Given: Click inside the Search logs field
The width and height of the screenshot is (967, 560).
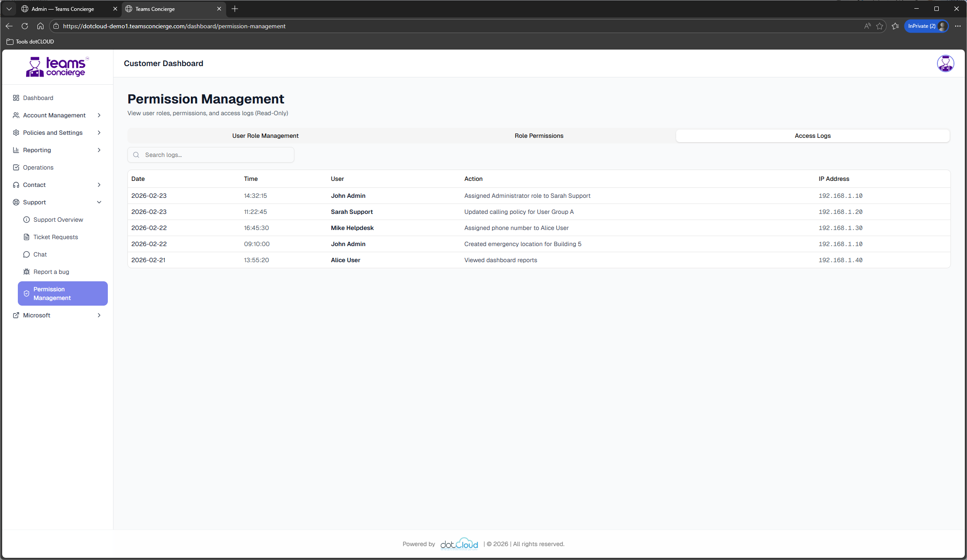Looking at the screenshot, I should click(210, 155).
